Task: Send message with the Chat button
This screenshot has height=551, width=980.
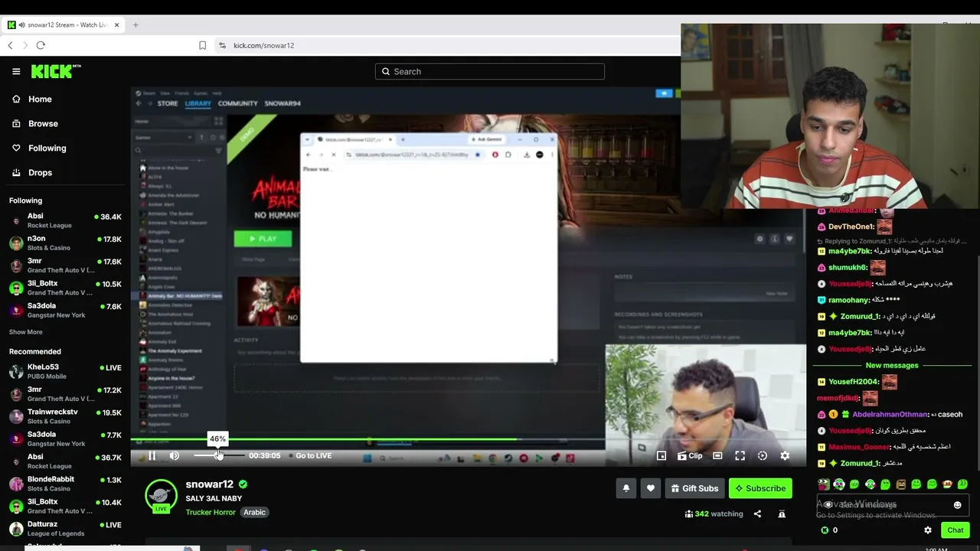Action: pos(955,530)
